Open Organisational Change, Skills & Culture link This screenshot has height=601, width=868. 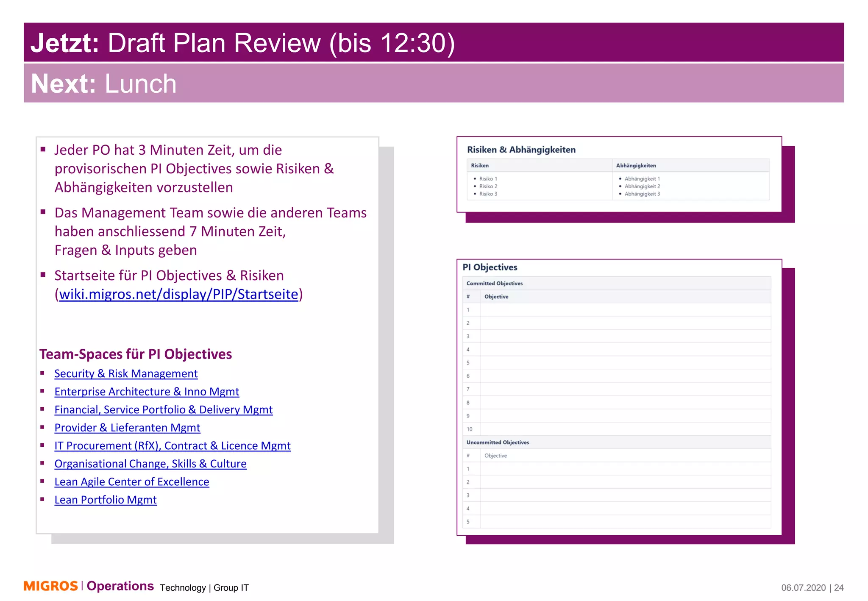click(x=150, y=464)
